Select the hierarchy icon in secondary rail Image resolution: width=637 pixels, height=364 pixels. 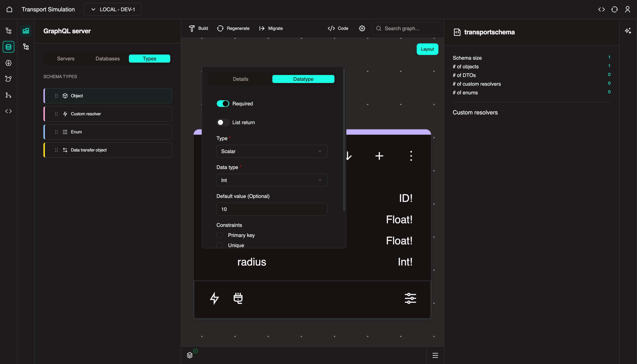26,47
